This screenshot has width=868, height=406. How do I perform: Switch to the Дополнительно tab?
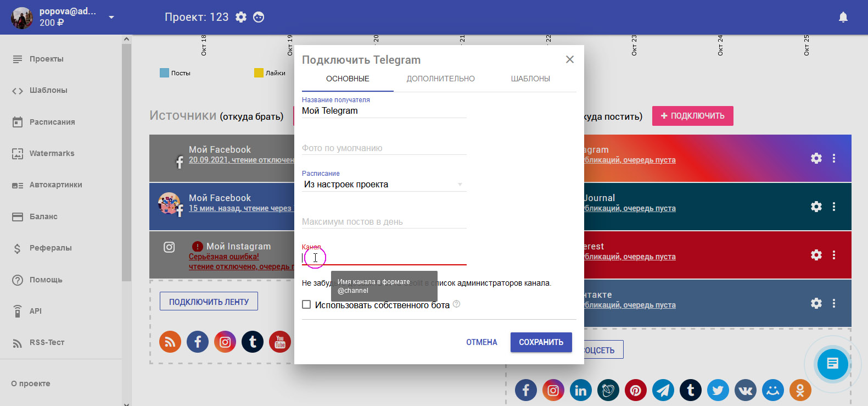coord(440,79)
